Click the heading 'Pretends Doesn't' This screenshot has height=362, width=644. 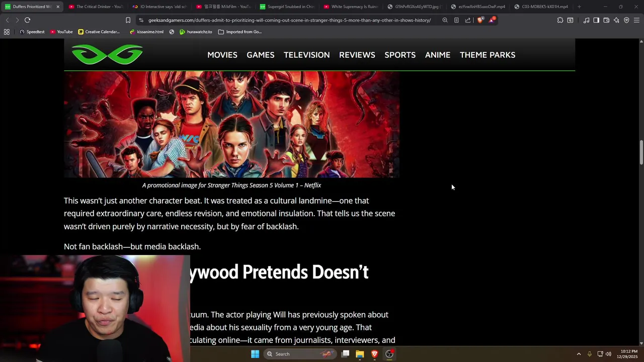coord(305,272)
